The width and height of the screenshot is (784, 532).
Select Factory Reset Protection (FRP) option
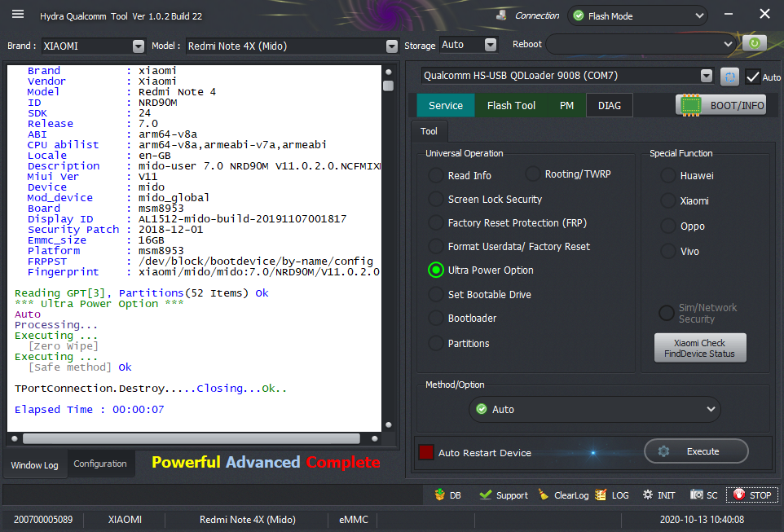point(436,223)
